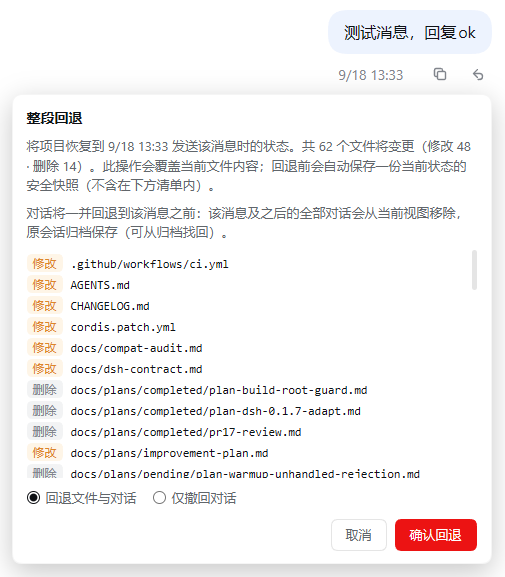Select the 回退文件与对话 radio option

[x=82, y=498]
